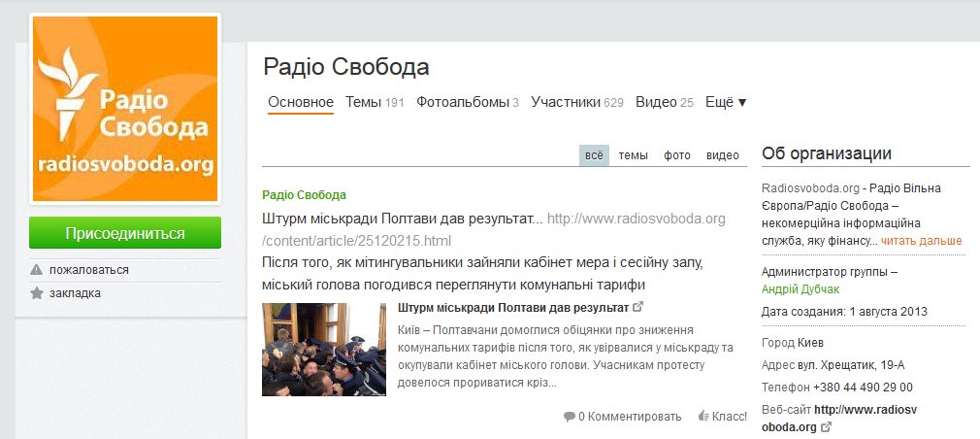Click the Класс! like link
The image size is (980, 439).
tap(730, 417)
